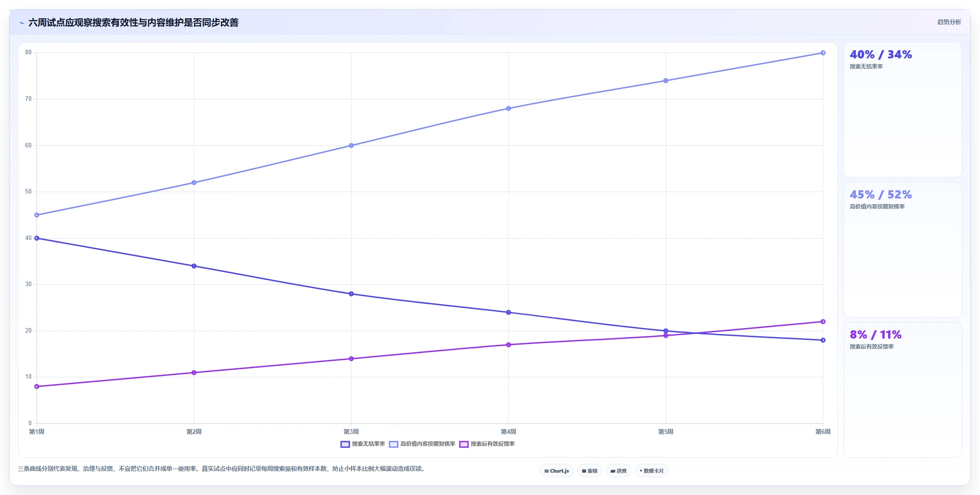Click the 第2周 x-axis label

pos(194,432)
